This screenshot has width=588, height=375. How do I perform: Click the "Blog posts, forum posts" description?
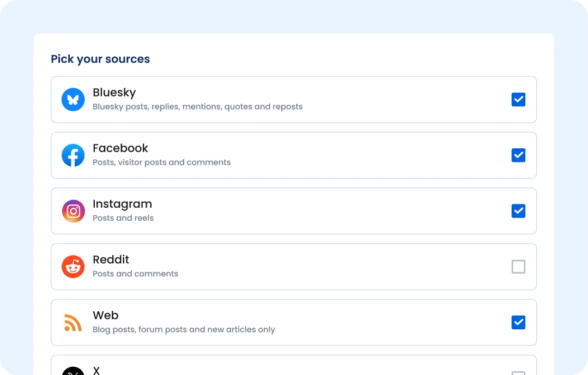[x=184, y=329]
